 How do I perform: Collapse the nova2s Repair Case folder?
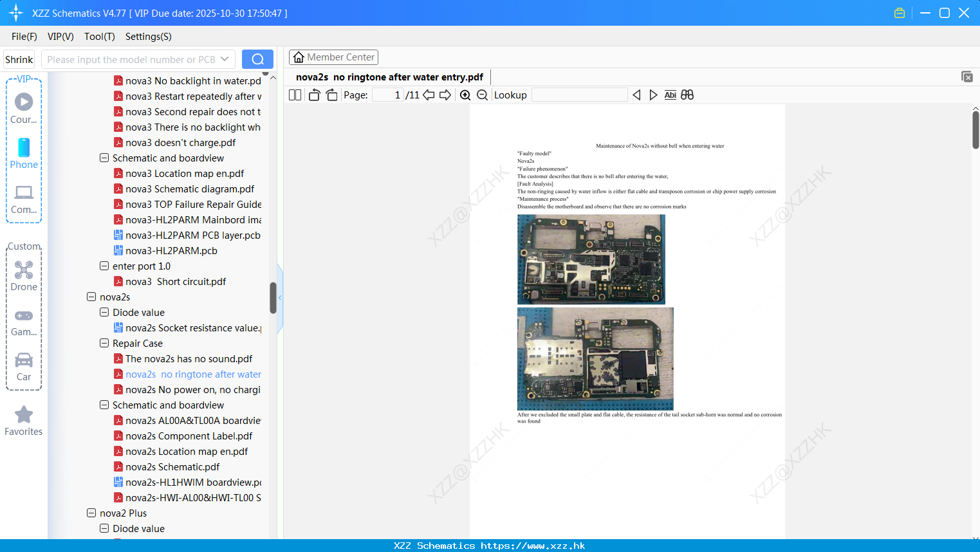[104, 343]
